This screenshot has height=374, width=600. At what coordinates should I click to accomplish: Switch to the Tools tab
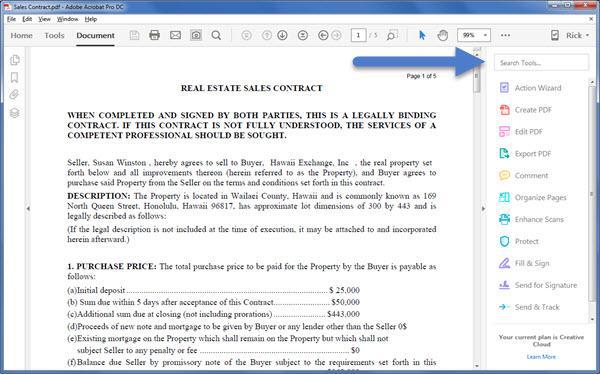[x=54, y=35]
